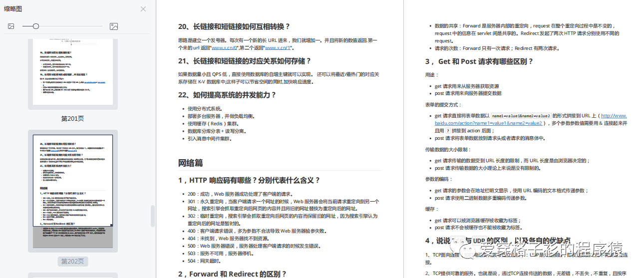Click the 302：临时重定向 bullet
Screen dimensions: 644x278
click(283, 220)
